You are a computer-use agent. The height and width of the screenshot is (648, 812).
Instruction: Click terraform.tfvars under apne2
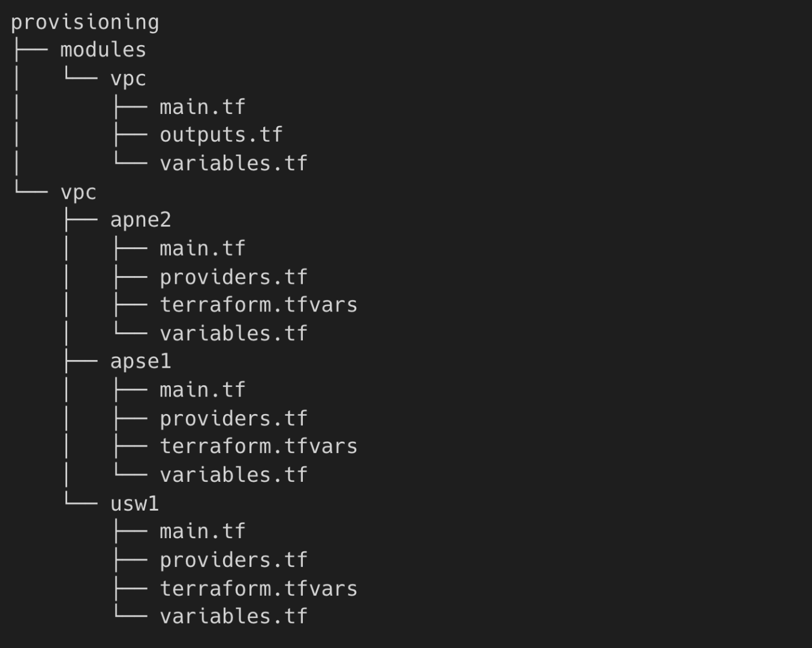[258, 305]
